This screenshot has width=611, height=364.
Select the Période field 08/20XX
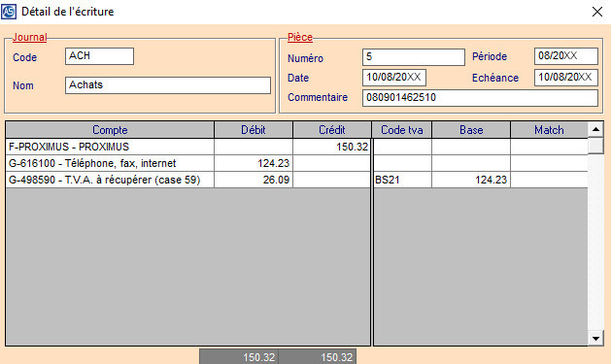(565, 56)
